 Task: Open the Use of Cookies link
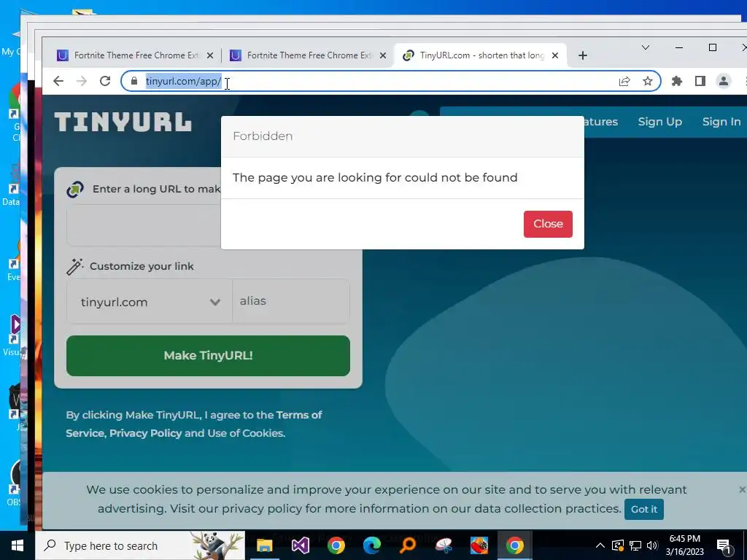(245, 433)
